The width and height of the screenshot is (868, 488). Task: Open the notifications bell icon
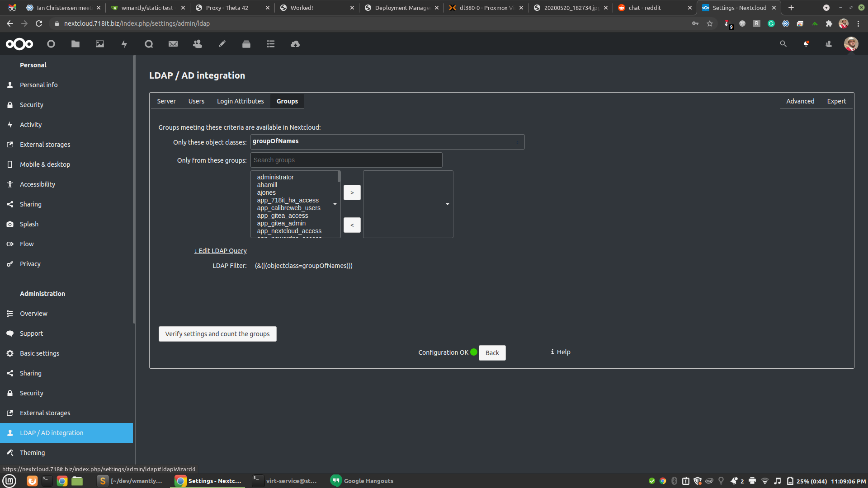tap(806, 44)
